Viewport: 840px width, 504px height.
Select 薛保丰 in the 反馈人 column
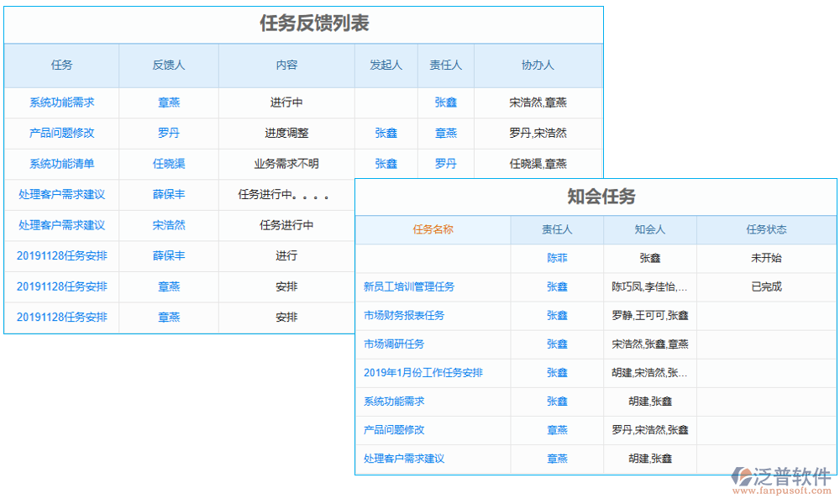(168, 194)
